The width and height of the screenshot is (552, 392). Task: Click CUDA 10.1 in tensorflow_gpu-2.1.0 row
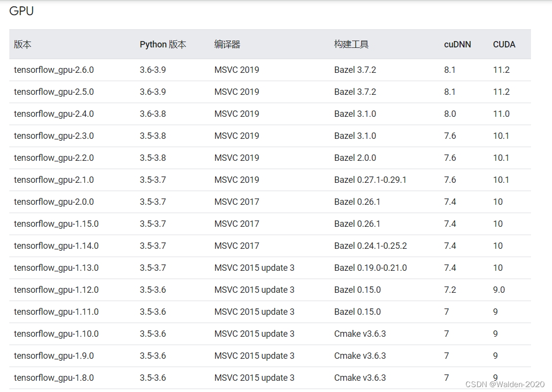(501, 180)
